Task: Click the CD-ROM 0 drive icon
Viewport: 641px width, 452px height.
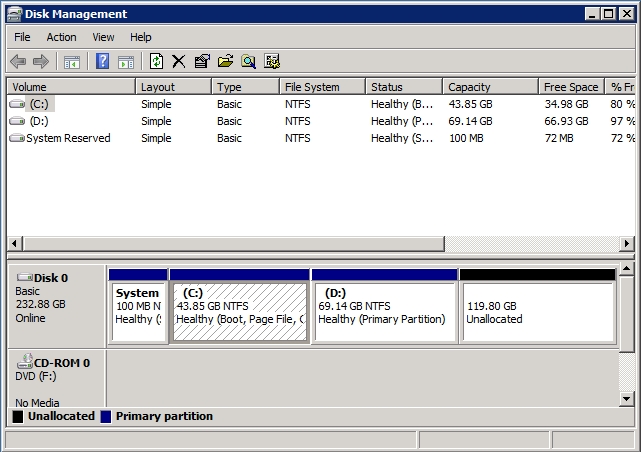Action: click(25, 361)
